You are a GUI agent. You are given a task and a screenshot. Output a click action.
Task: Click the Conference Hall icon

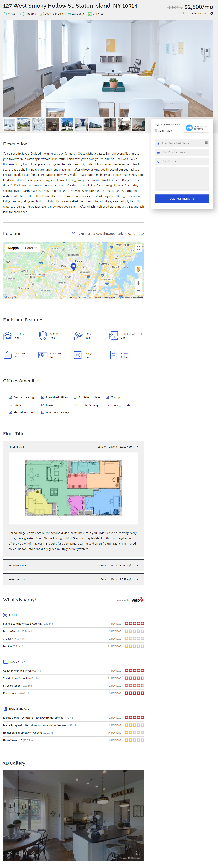[x=113, y=336]
